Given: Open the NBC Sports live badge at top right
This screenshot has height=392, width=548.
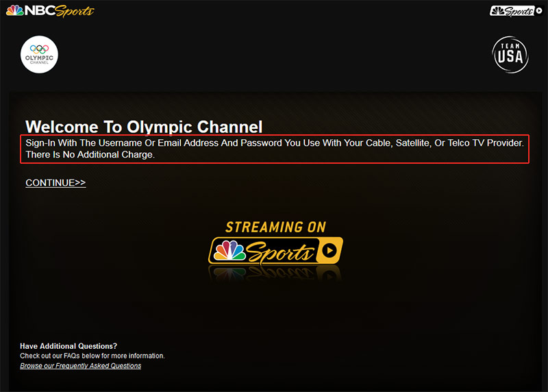Looking at the screenshot, I should [516, 11].
